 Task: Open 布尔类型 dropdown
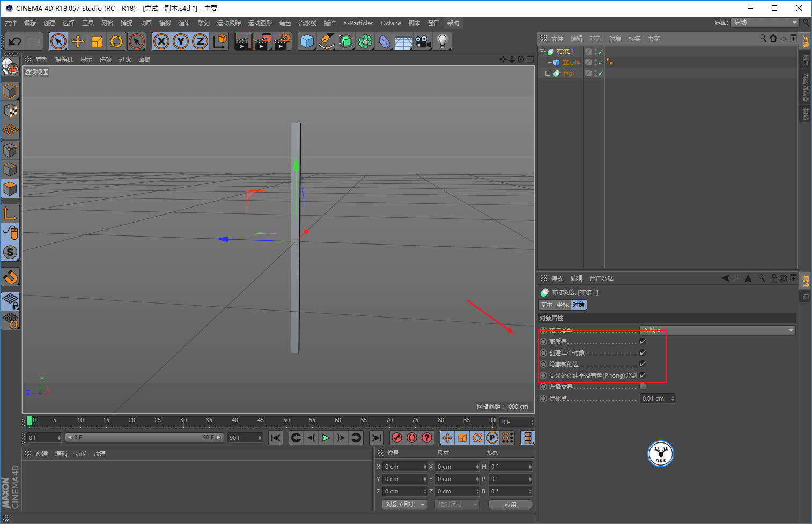(x=717, y=330)
